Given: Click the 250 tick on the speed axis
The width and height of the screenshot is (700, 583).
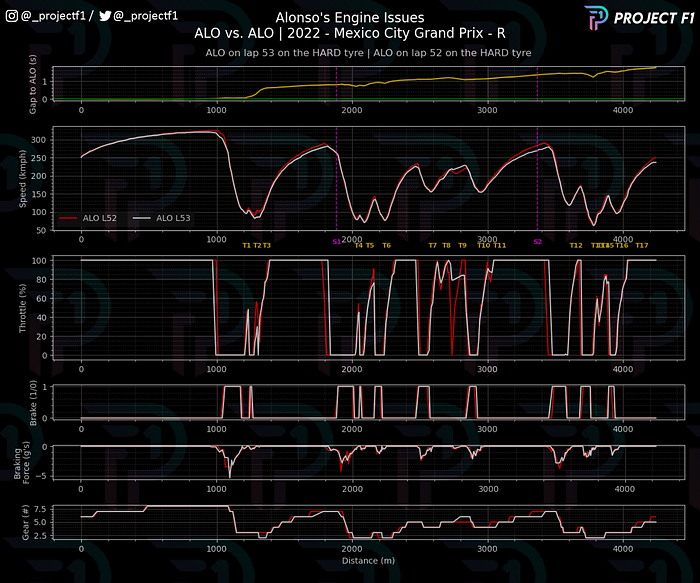Looking at the screenshot, I should tap(38, 158).
